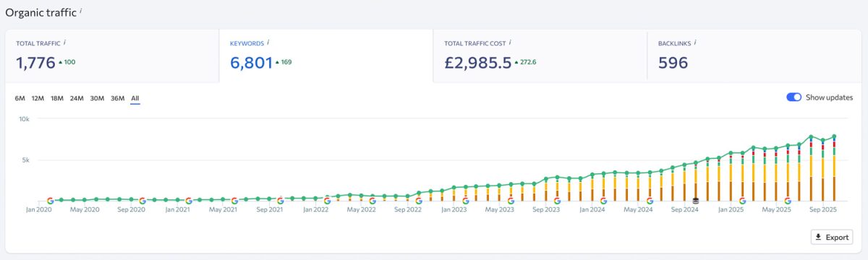Choose the 24M time range
868x260 pixels.
pyautogui.click(x=77, y=98)
